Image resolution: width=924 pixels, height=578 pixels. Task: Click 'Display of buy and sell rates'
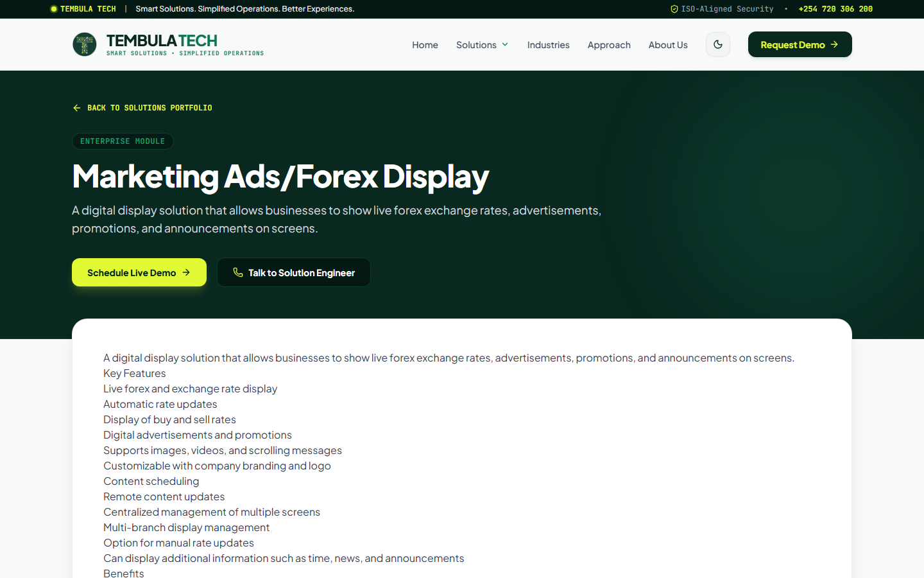[x=169, y=419]
